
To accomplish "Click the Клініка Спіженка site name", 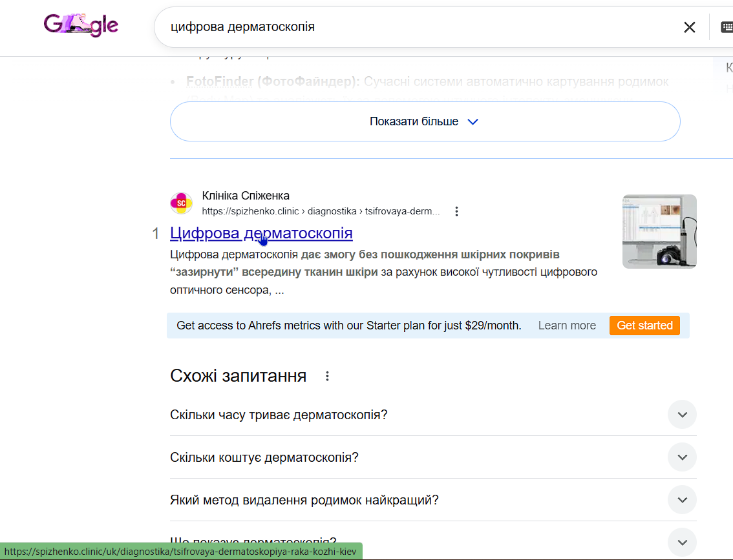I will [246, 196].
